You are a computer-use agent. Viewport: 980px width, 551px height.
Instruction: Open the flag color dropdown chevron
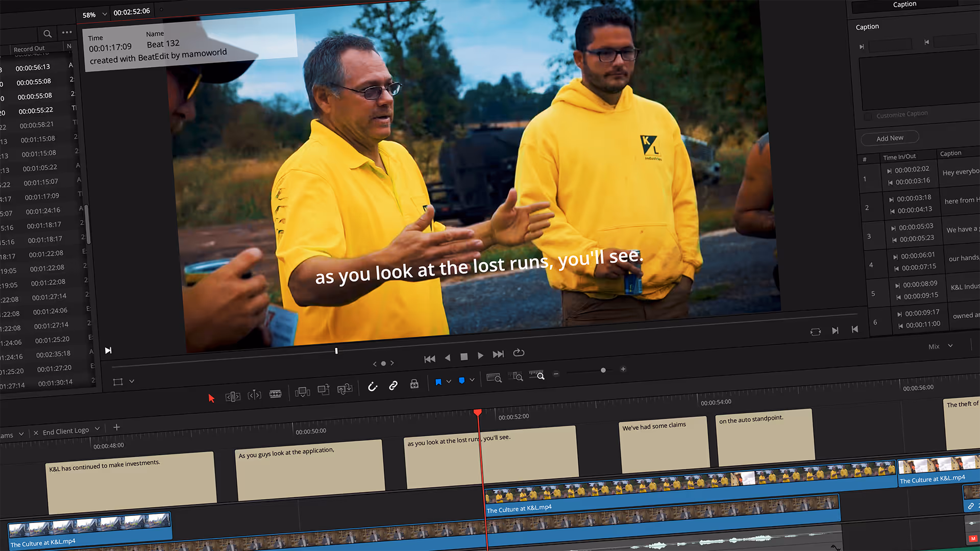coord(449,381)
